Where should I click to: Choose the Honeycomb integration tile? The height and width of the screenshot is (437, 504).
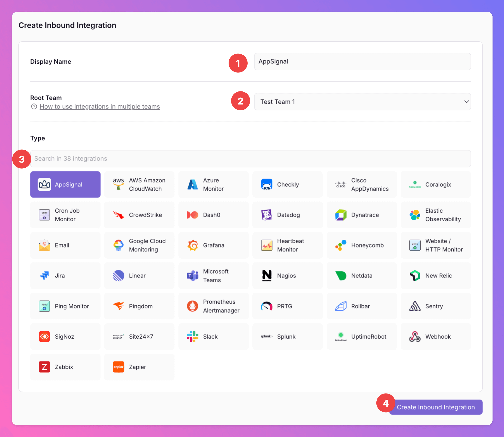pos(361,245)
